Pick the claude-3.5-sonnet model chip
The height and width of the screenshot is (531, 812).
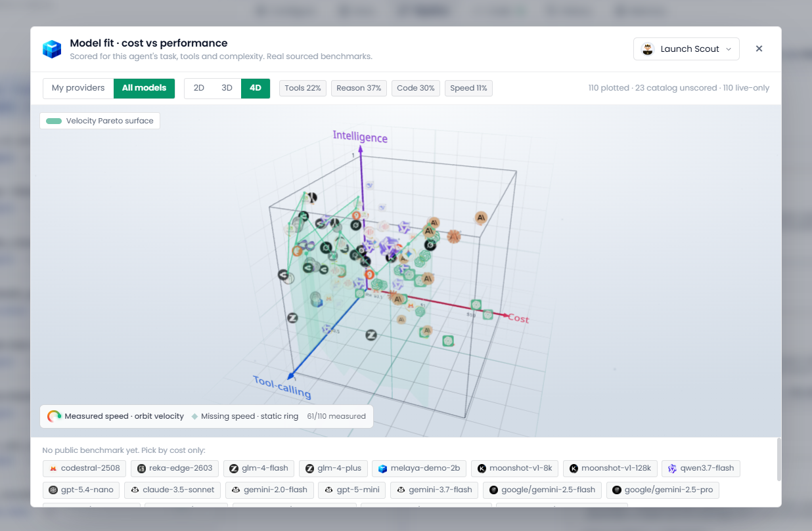point(172,490)
